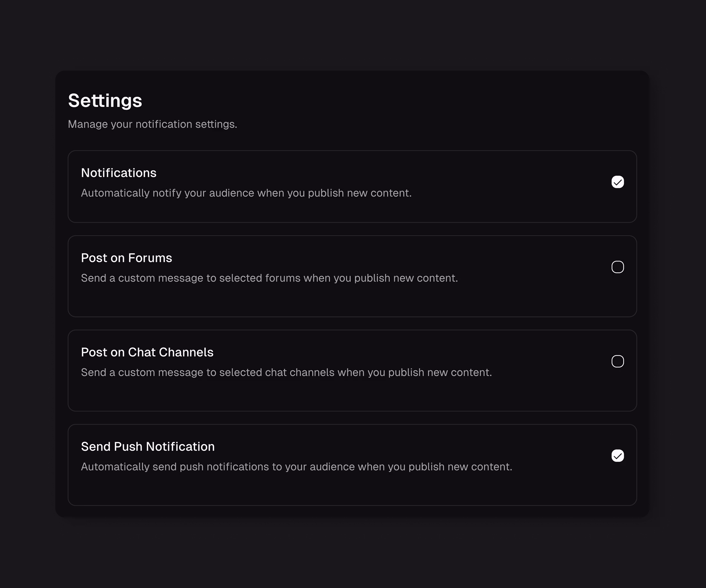Screen dimensions: 706x588
Task: Tick the Post on Chat Channels checkbox
Action: point(617,362)
